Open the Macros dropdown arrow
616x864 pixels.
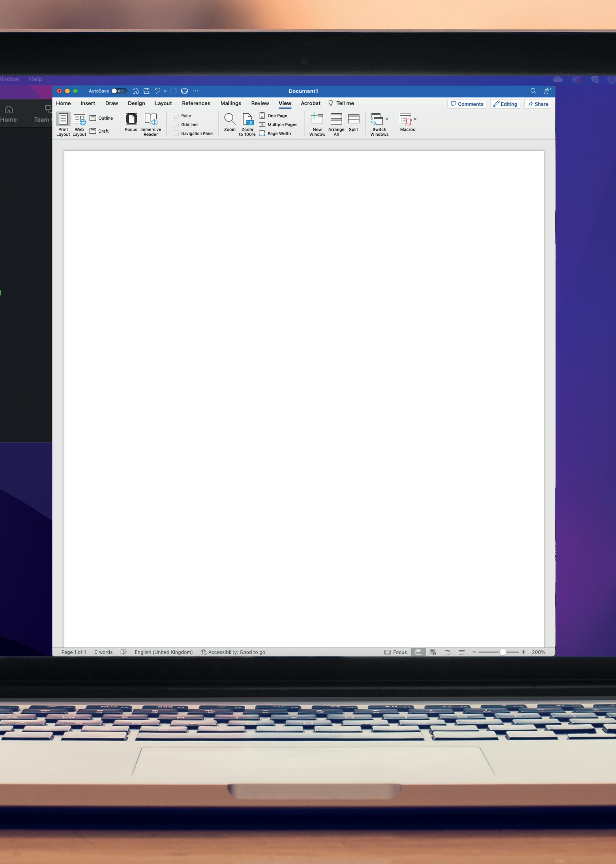coord(415,119)
